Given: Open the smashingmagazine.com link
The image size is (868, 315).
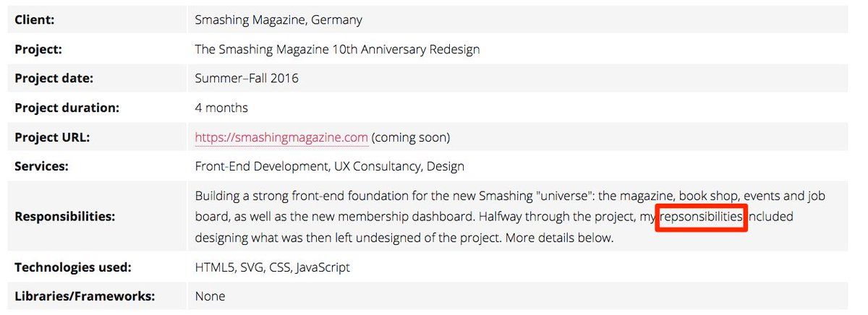Looking at the screenshot, I should pyautogui.click(x=281, y=137).
